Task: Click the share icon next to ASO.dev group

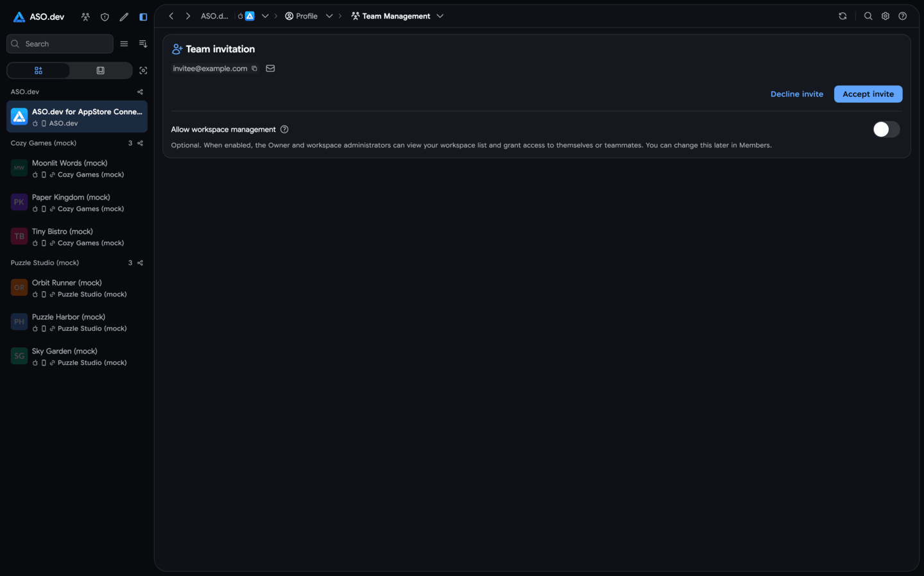Action: 140,92
